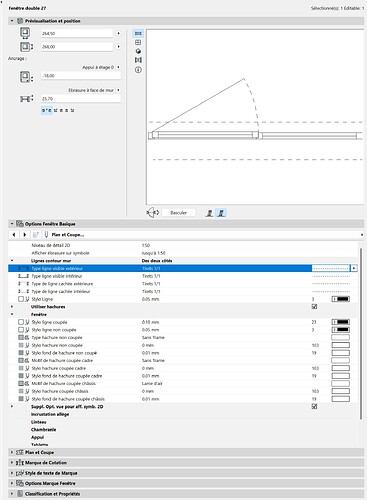Click the parameter list vertical scrollbar
This screenshot has width=367, height=500.
pos(361,333)
